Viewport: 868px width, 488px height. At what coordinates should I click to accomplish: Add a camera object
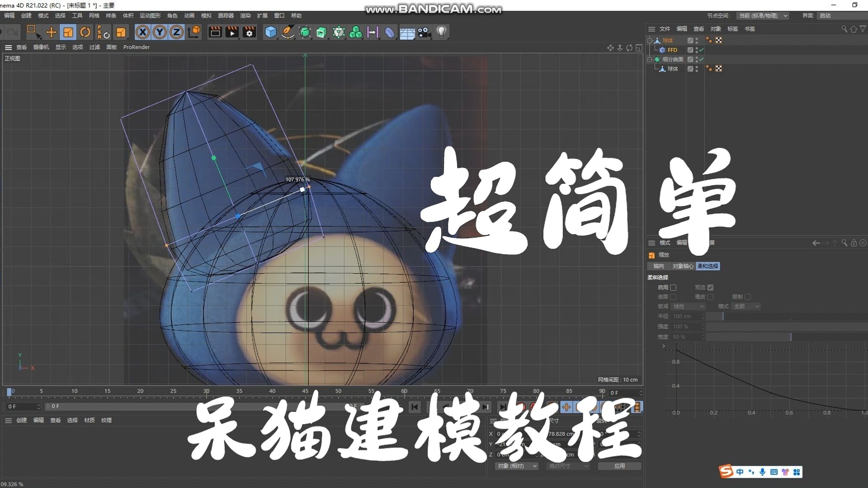tap(424, 32)
